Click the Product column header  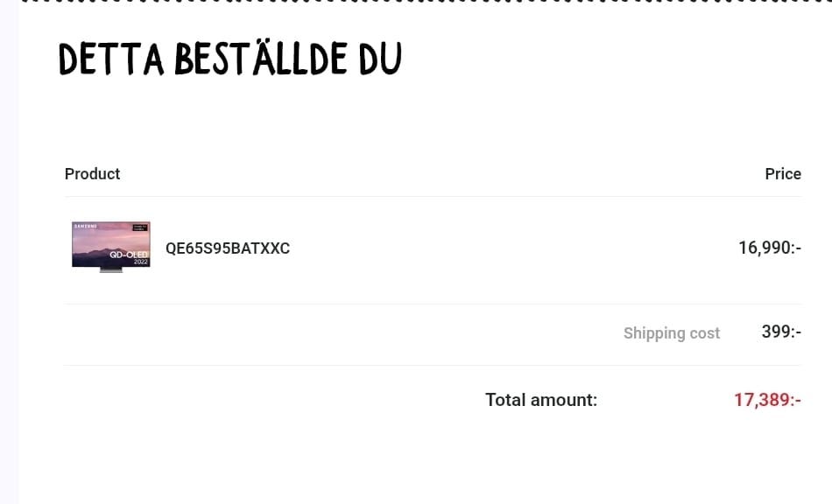(x=92, y=174)
